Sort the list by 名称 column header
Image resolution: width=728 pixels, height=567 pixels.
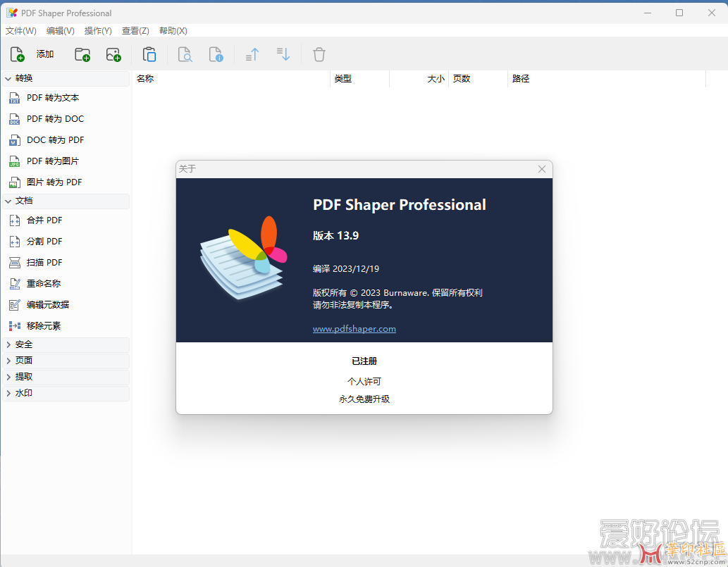pyautogui.click(x=230, y=79)
